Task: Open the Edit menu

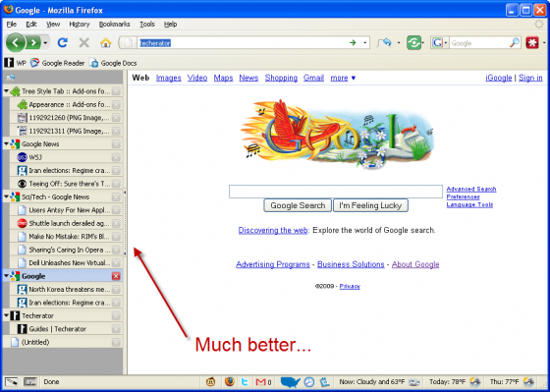Action: [31, 25]
